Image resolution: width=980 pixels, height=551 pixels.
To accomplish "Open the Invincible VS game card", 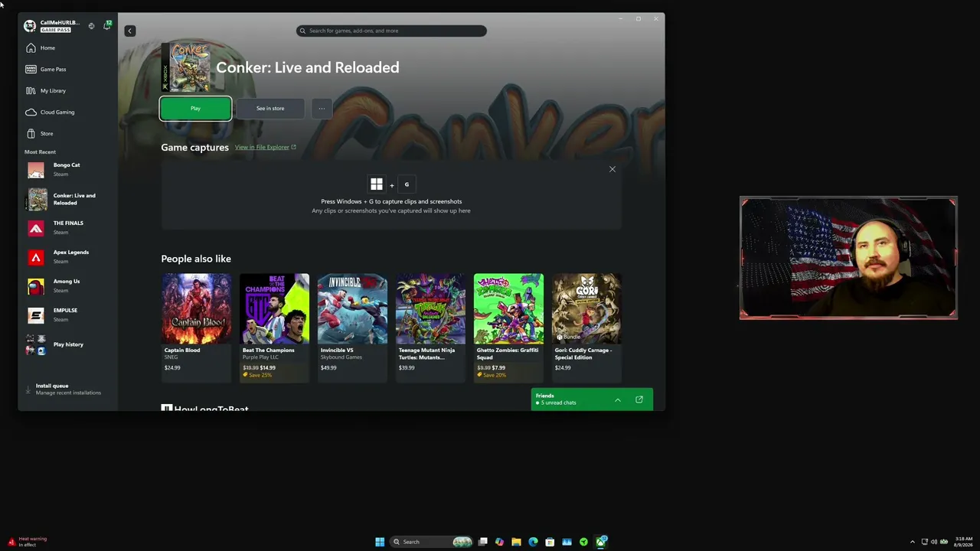I will click(352, 328).
